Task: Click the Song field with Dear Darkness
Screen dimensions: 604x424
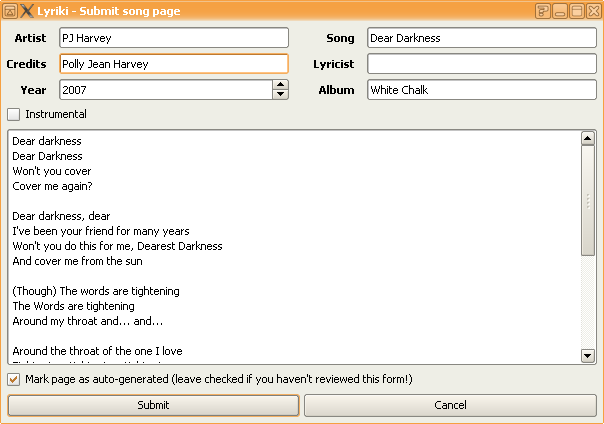Action: (x=482, y=38)
